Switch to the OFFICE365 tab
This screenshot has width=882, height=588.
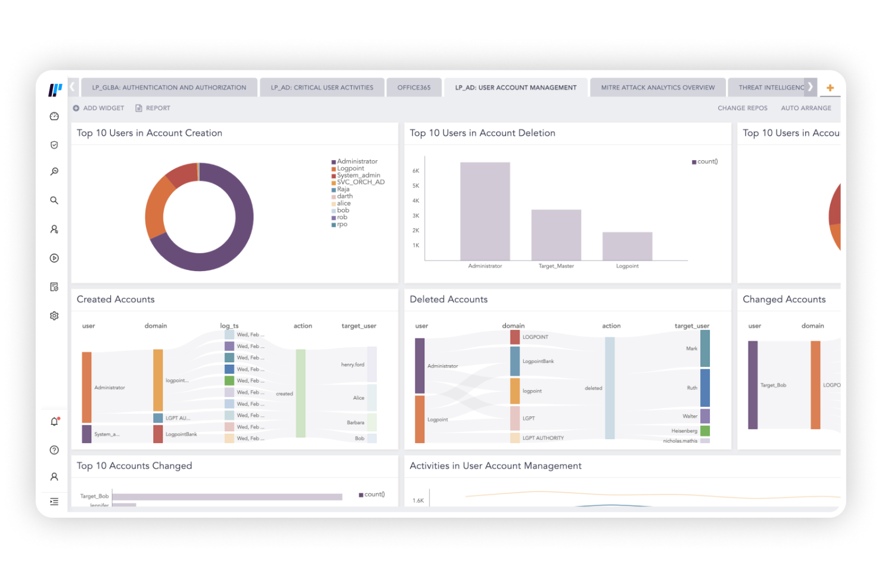(x=414, y=87)
